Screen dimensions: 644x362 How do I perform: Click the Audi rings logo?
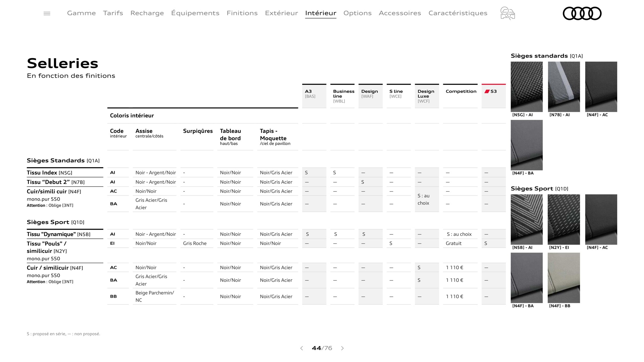(x=582, y=13)
